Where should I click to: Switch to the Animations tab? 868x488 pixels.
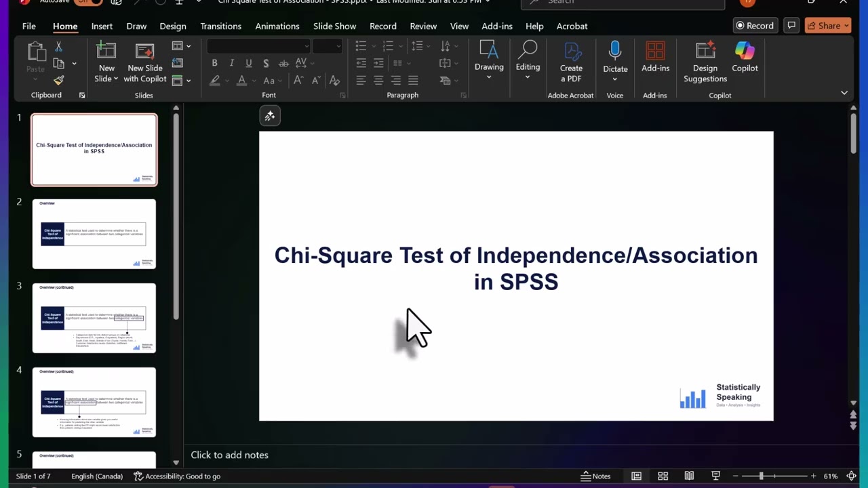tap(277, 26)
